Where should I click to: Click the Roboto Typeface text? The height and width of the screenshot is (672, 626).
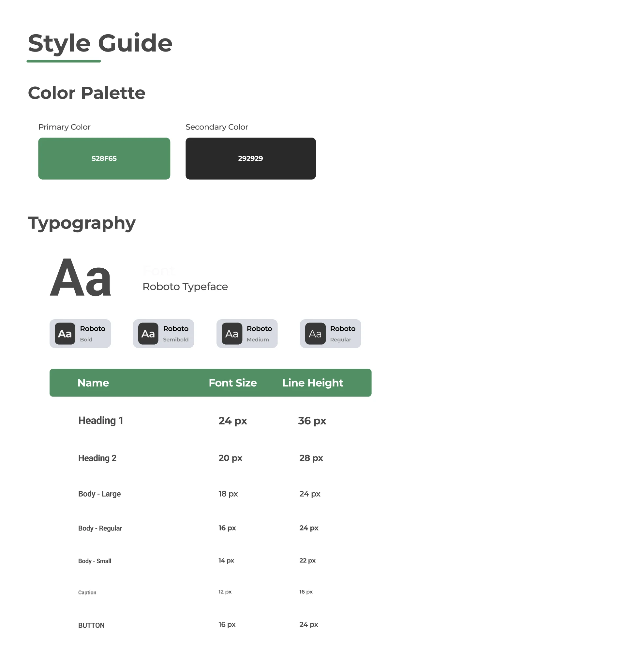185,286
